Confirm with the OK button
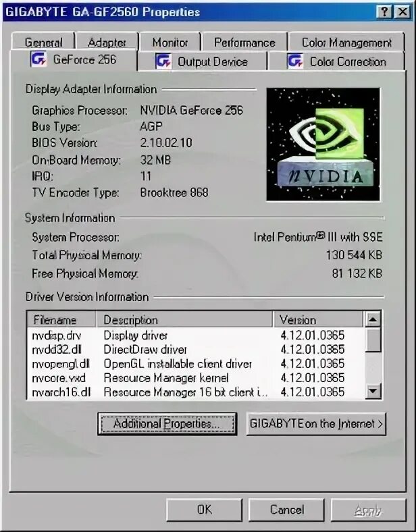Viewport: 416px width, 532px height. 204,510
